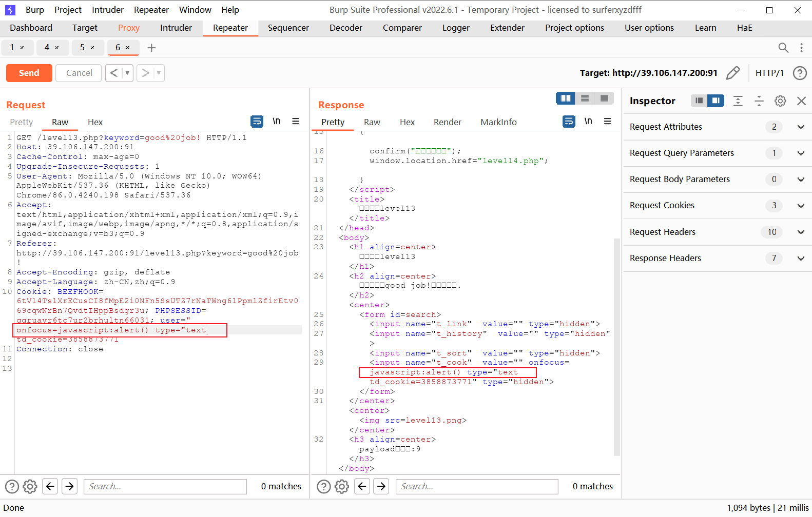This screenshot has height=517, width=812.
Task: Open request editor hamburger menu
Action: 296,122
